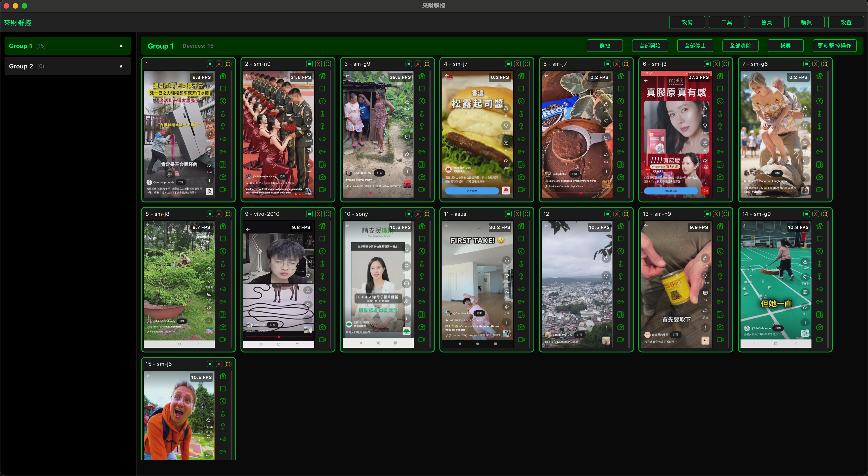Click the Back arrow icon on device 2 sm-n9
868x476 pixels.
coord(322,101)
